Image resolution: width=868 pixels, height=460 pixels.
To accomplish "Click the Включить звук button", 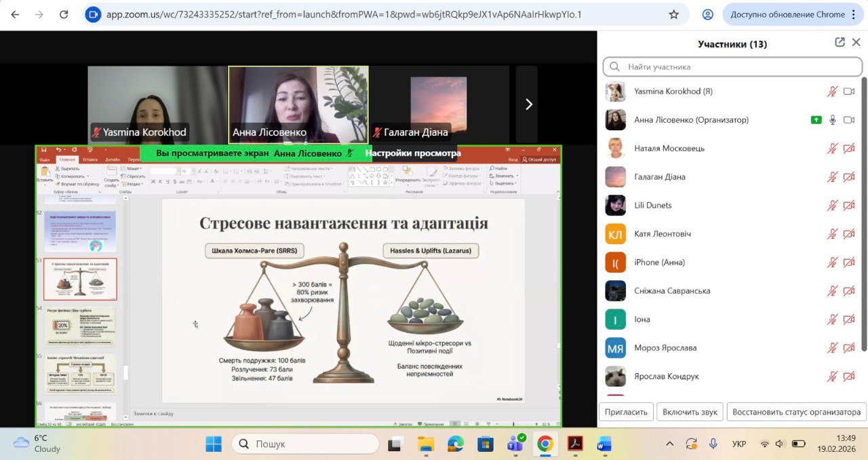I will [x=690, y=412].
